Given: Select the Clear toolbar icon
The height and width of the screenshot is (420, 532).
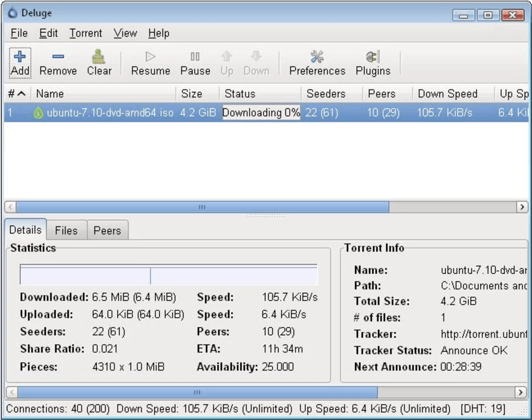Looking at the screenshot, I should tap(99, 61).
